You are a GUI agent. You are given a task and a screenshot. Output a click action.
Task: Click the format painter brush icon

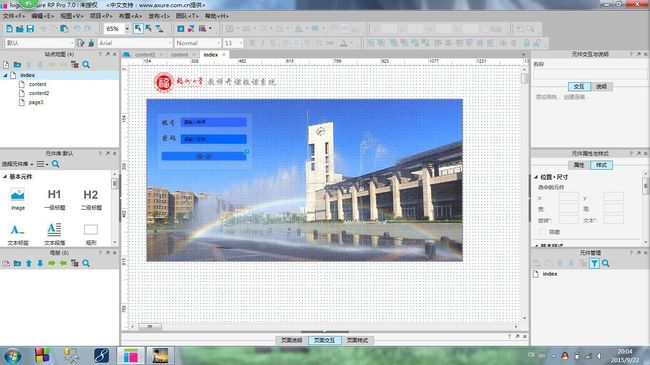click(91, 43)
